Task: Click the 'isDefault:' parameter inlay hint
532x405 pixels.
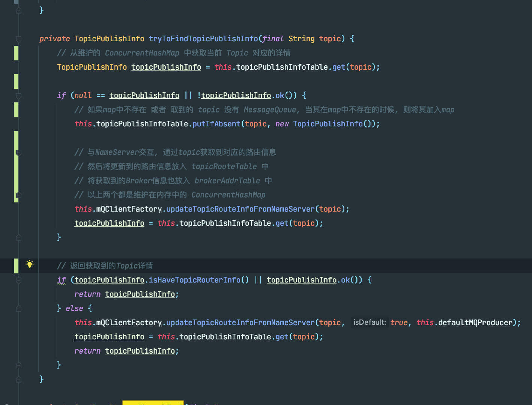Action: coord(370,322)
